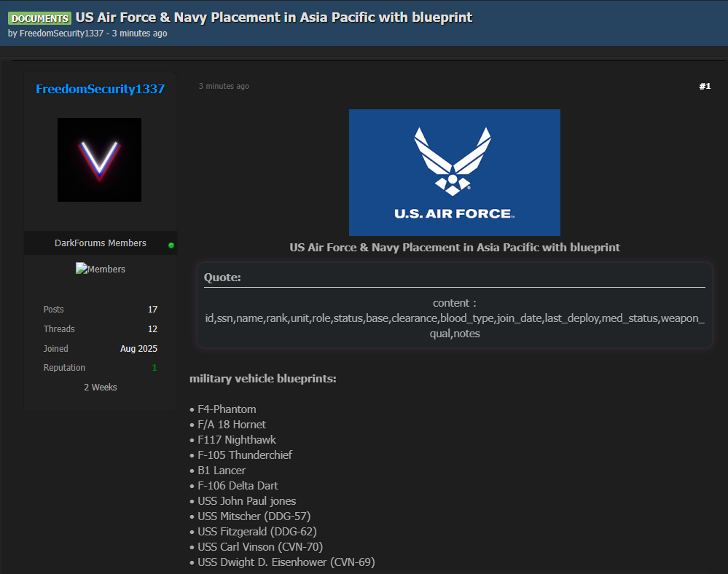Image resolution: width=728 pixels, height=574 pixels.
Task: Click author name under thread title
Action: point(61,34)
